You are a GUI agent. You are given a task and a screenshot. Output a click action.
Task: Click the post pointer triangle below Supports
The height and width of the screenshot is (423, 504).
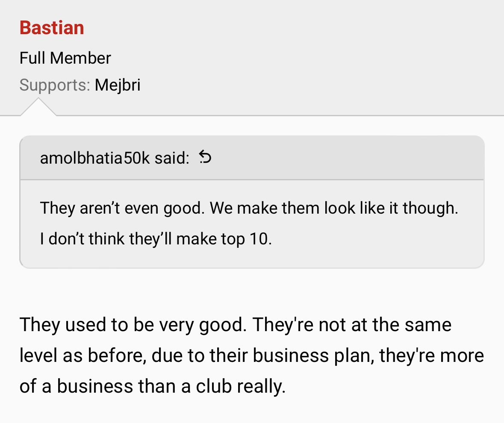coord(38,107)
